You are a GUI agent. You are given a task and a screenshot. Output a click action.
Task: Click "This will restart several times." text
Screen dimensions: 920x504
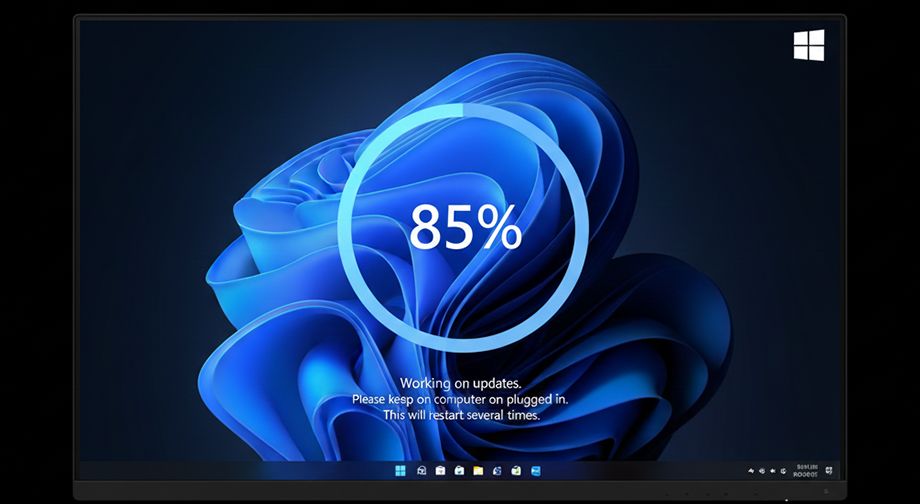[462, 415]
